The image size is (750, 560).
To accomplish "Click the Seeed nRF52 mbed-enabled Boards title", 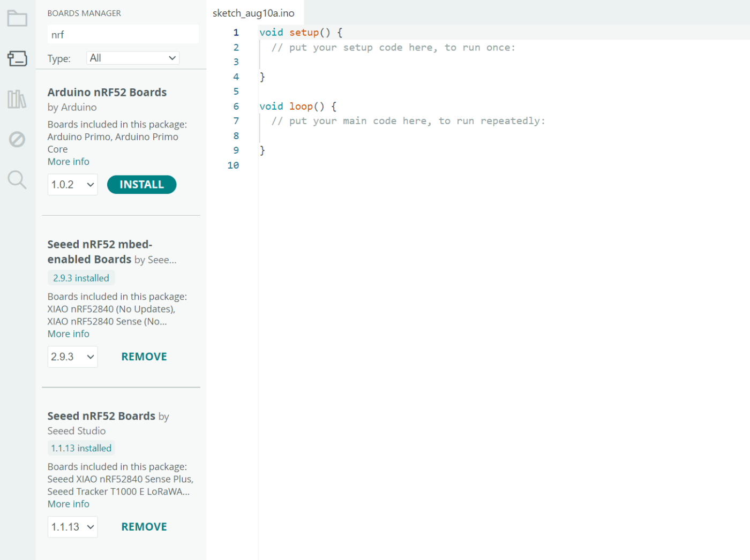I will point(100,252).
